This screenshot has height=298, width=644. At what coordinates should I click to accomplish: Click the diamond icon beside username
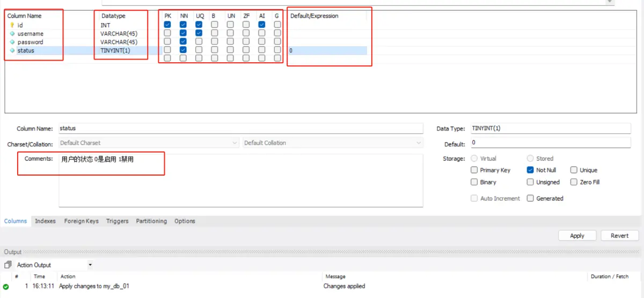pyautogui.click(x=12, y=33)
